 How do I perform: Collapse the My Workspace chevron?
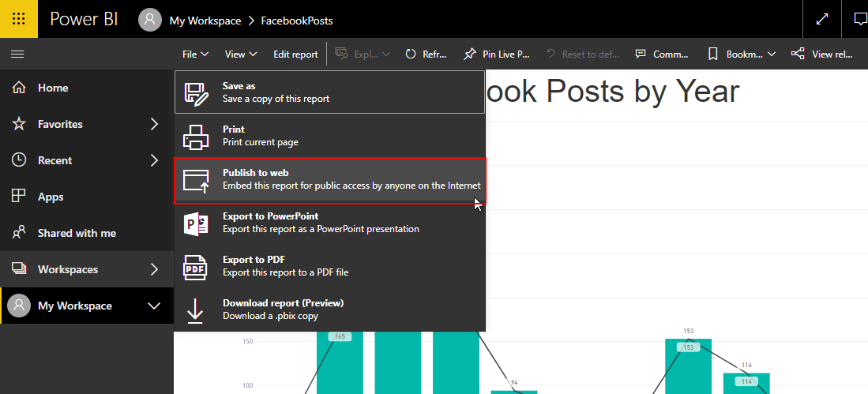pos(155,306)
